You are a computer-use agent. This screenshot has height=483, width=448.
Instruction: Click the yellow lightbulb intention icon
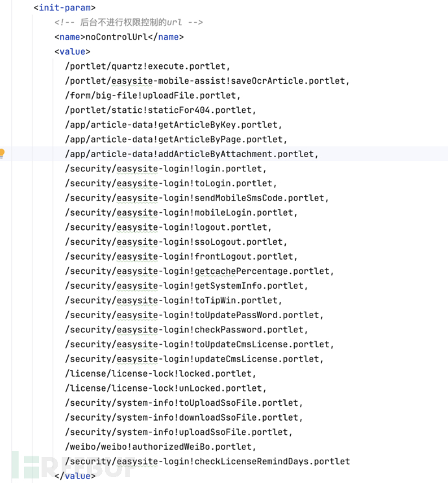coord(2,154)
